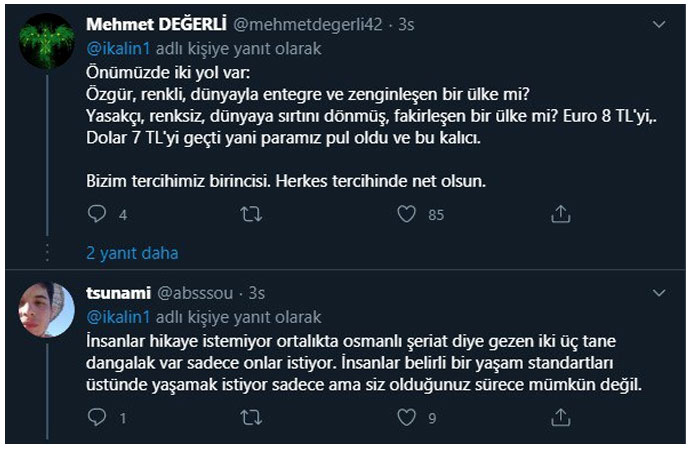Open more options on Mehmet DEĞERLİ's tweet

pos(658,23)
